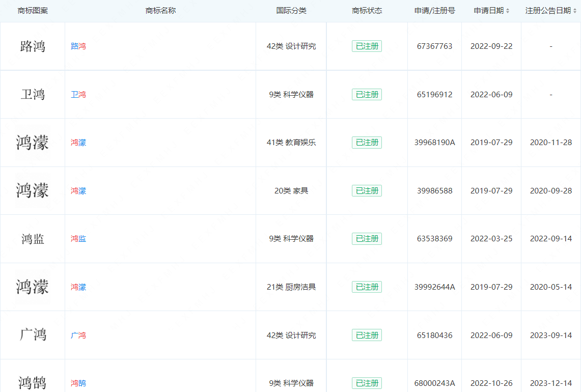Viewport: 581px width, 392px height.
Task: Click announcement date 2020-09-28
Action: pos(551,191)
